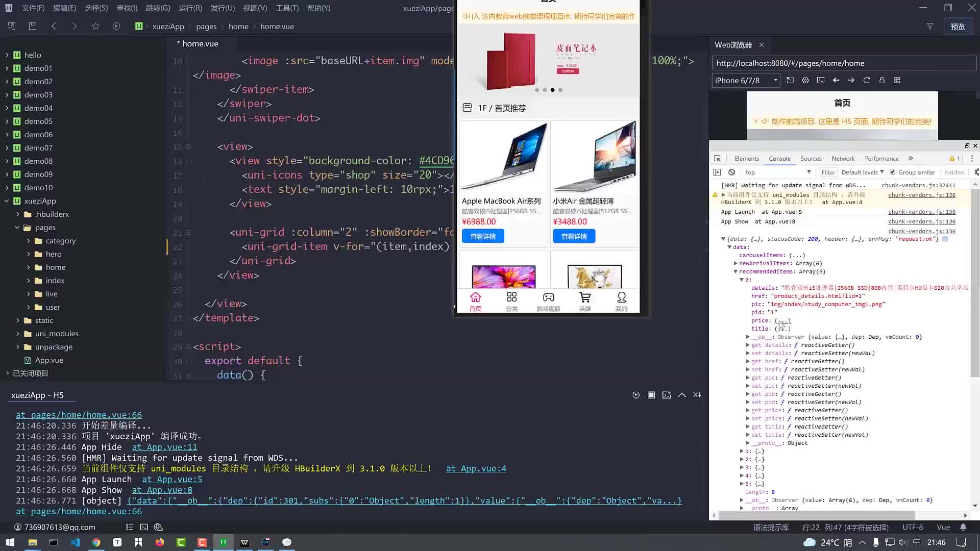The width and height of the screenshot is (980, 551).
Task: Open devtools terminal icon in browser toolbar
Action: click(x=821, y=80)
